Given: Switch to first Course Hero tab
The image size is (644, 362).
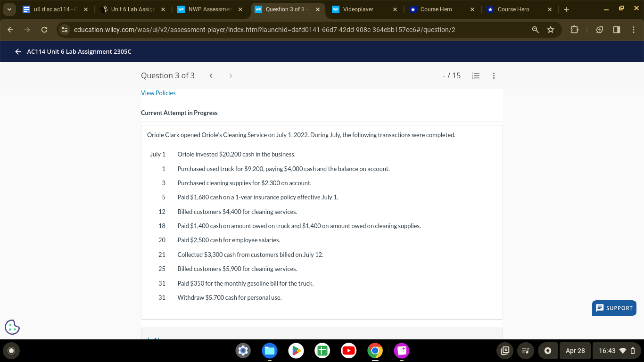Looking at the screenshot, I should pyautogui.click(x=441, y=9).
